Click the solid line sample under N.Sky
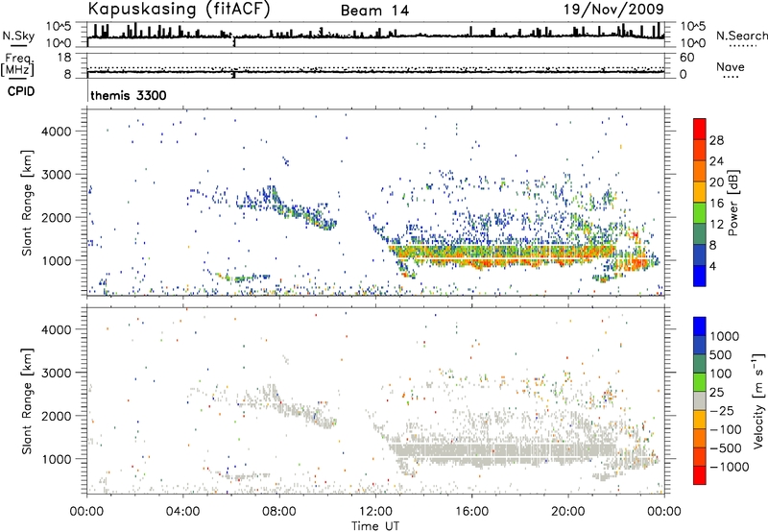 click(x=18, y=46)
